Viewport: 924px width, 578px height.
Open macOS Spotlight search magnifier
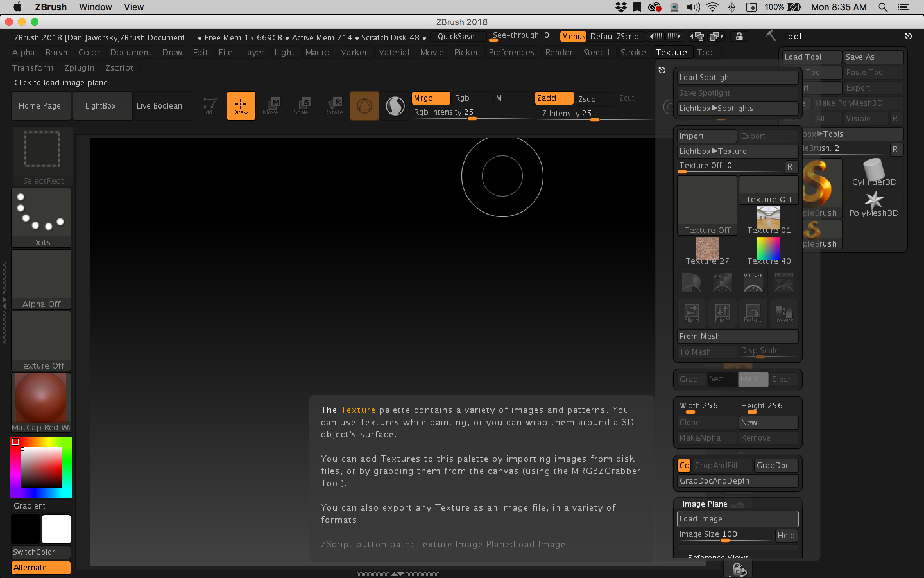tap(882, 7)
